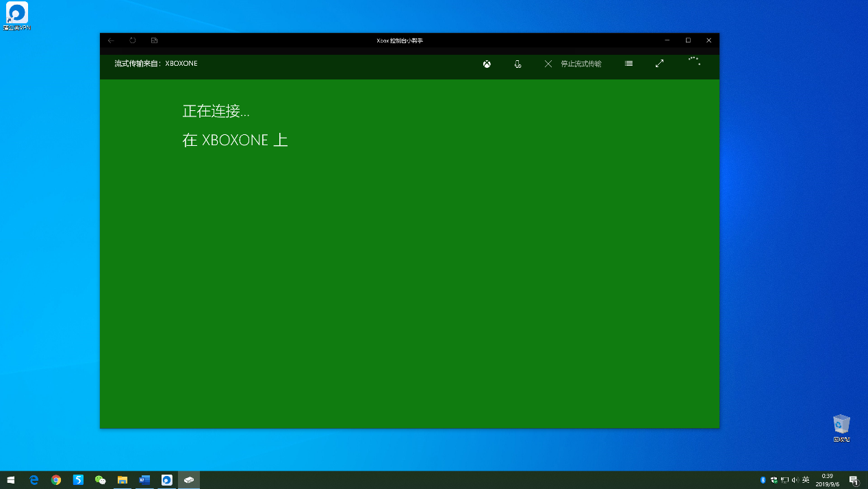Switch to Word in the taskbar
This screenshot has width=868, height=489.
(144, 480)
